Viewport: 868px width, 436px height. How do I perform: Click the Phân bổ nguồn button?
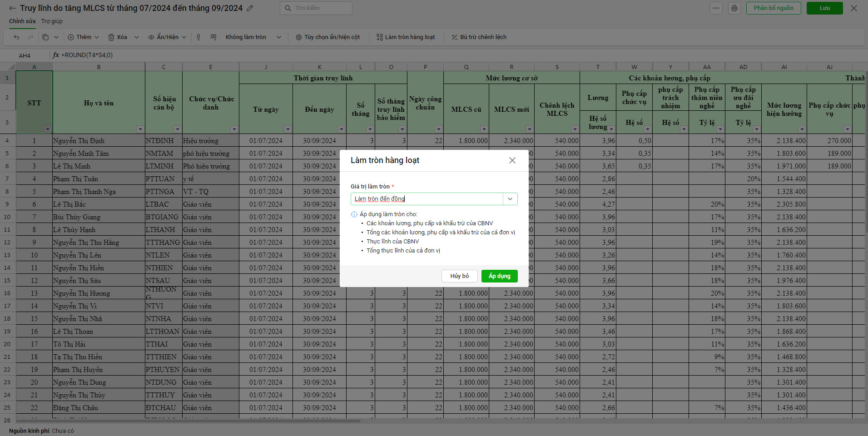coord(774,8)
